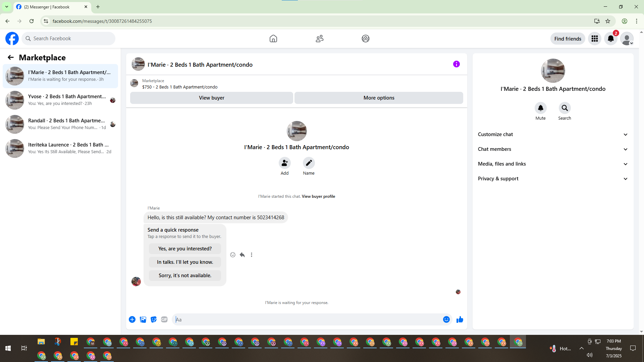This screenshot has width=644, height=362.
Task: Click the thumbs-up like icon
Action: click(x=460, y=319)
